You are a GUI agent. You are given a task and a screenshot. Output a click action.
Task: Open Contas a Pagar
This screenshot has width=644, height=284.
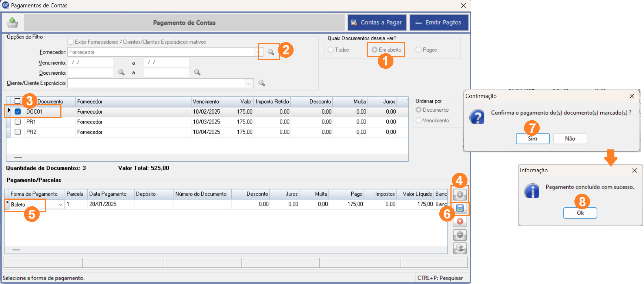[377, 23]
